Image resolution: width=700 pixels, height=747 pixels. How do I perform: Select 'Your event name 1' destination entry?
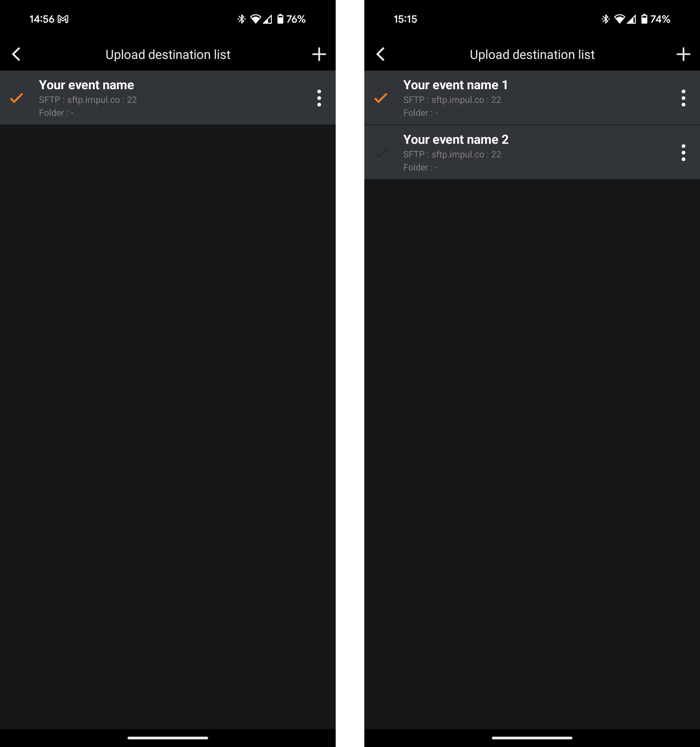click(x=526, y=99)
